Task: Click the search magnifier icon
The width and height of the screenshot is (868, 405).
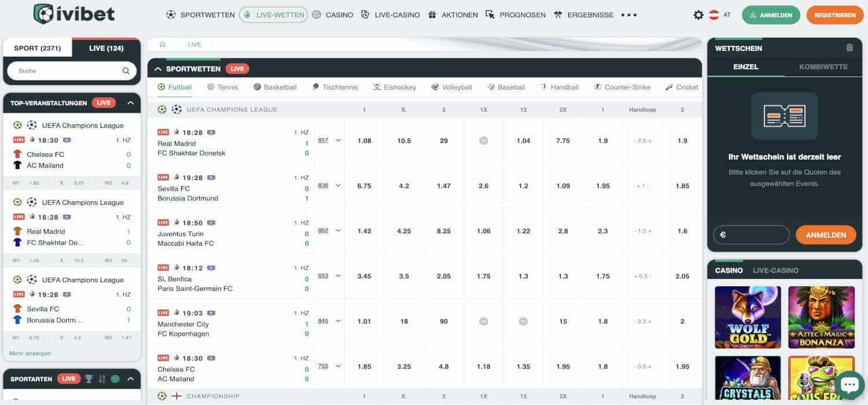Action: [x=126, y=71]
